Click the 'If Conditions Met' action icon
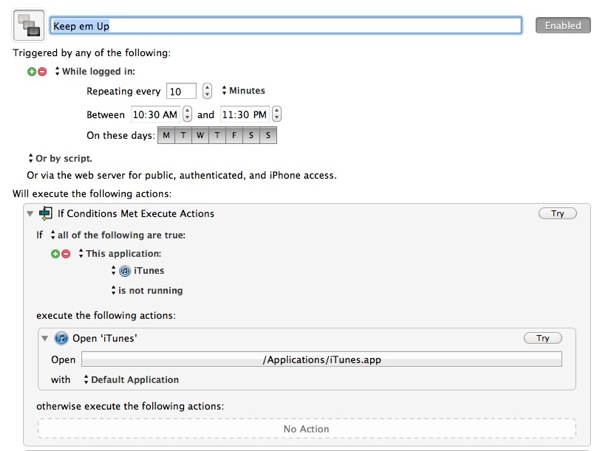Screen dimensions: 600x451 [x=46, y=213]
